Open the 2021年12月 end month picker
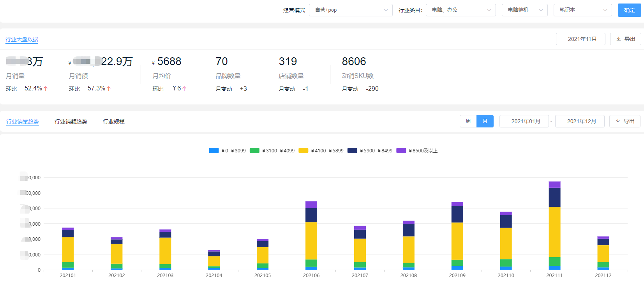This screenshot has width=644, height=288. click(x=580, y=121)
